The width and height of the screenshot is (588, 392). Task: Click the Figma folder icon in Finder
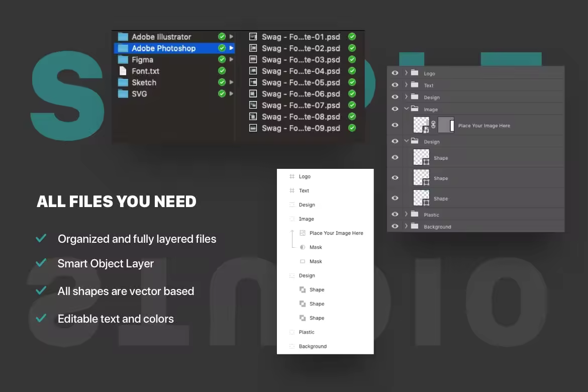pyautogui.click(x=123, y=60)
